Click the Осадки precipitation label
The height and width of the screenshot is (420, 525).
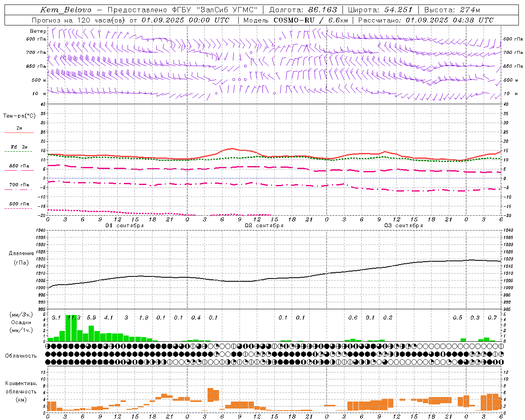(21, 322)
